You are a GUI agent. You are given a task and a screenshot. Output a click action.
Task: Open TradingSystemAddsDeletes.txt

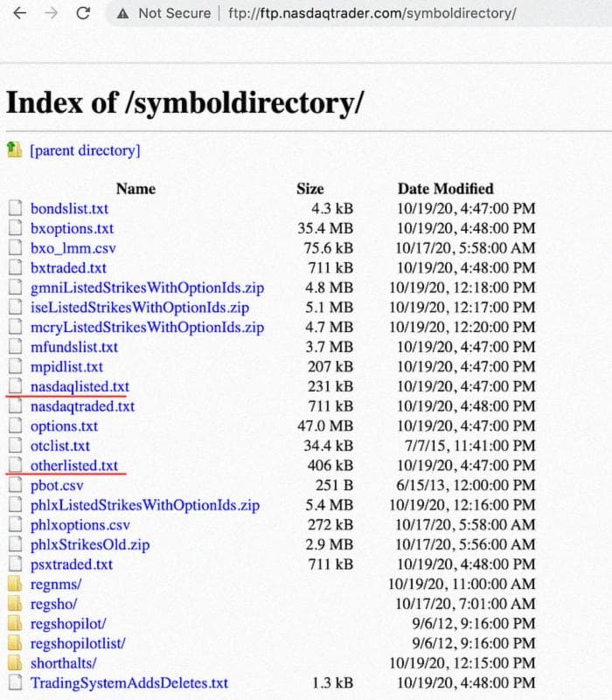[x=129, y=683]
